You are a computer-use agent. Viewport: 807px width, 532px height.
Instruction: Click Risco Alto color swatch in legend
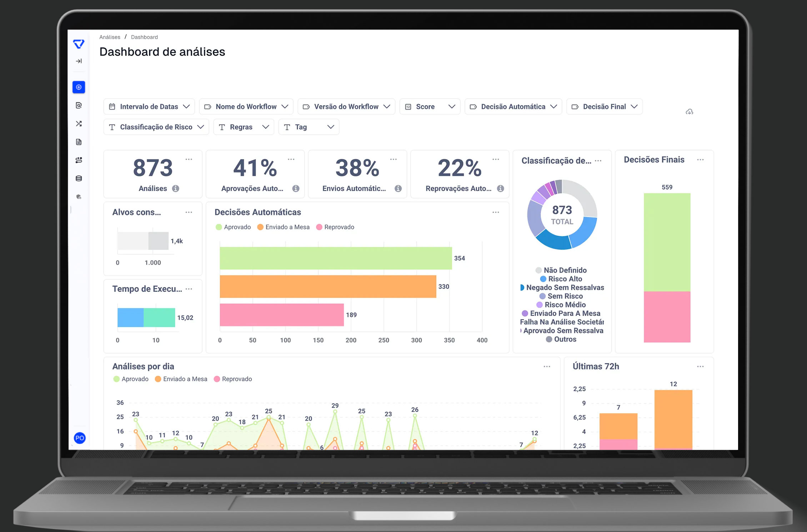click(543, 279)
